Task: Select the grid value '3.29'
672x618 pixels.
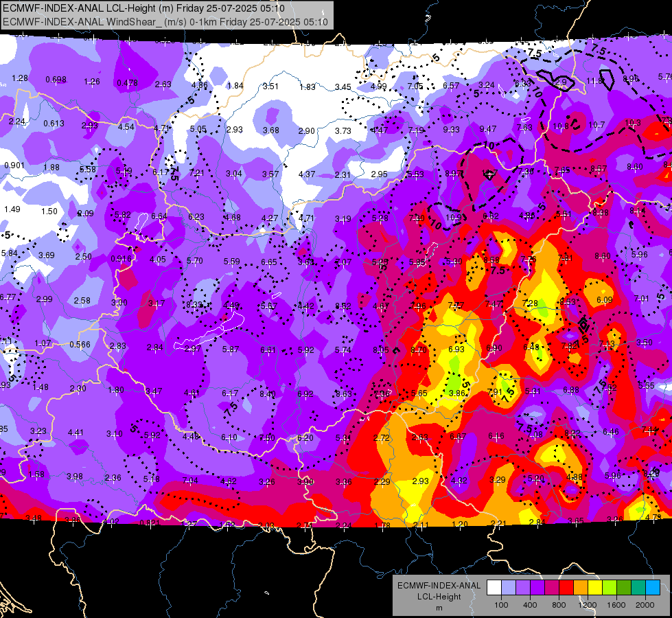Action: (498, 479)
